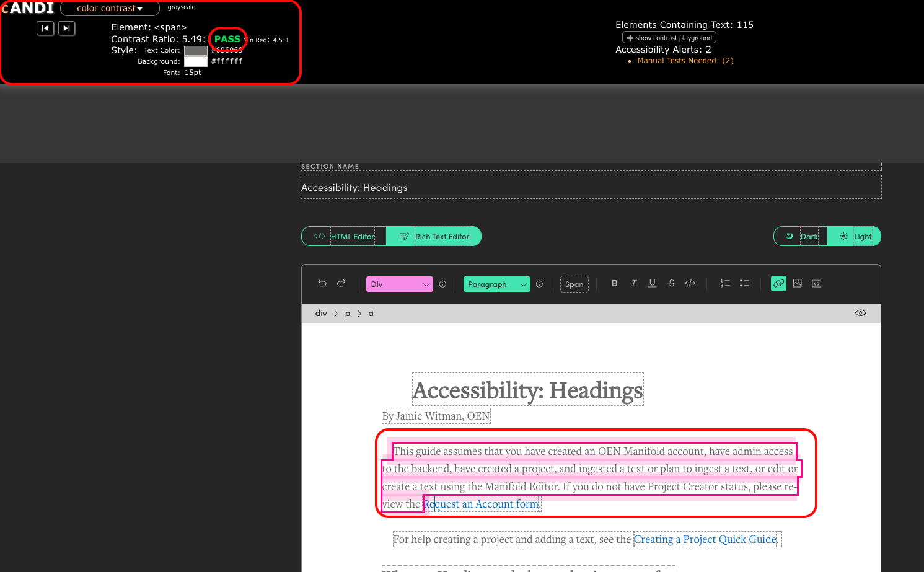Click the highlighted link insert icon

778,283
